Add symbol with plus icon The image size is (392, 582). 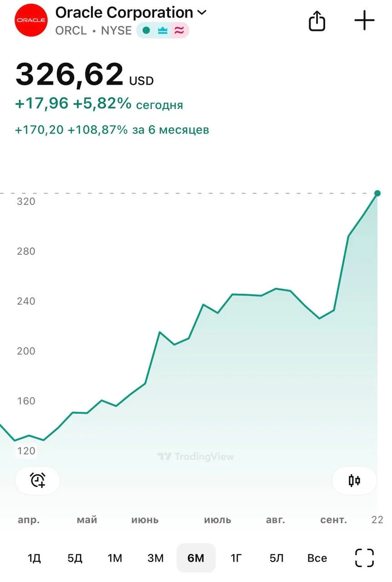coord(364,20)
